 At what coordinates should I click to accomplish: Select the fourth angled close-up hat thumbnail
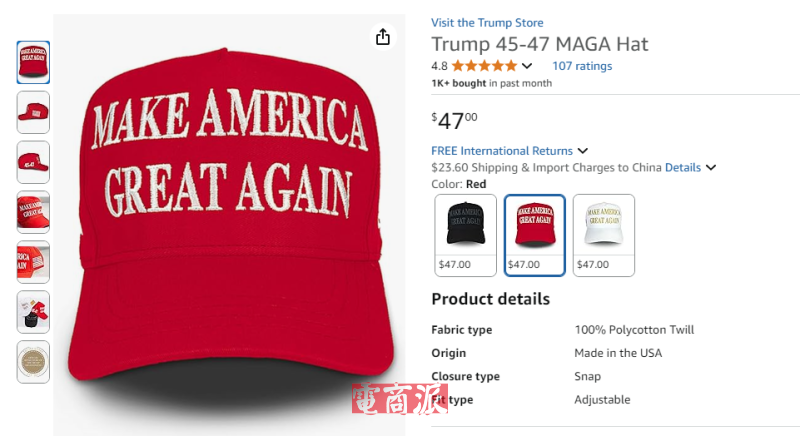click(x=33, y=212)
